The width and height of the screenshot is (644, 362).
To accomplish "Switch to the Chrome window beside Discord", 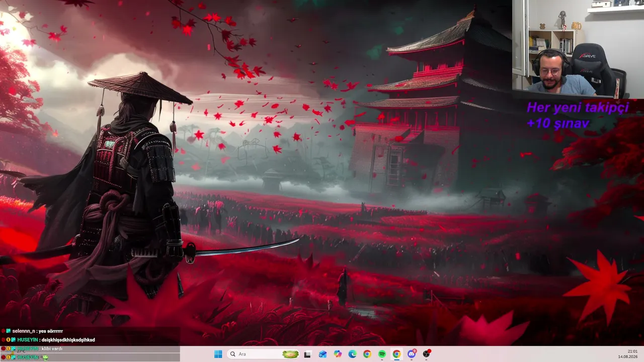I will pos(396,354).
